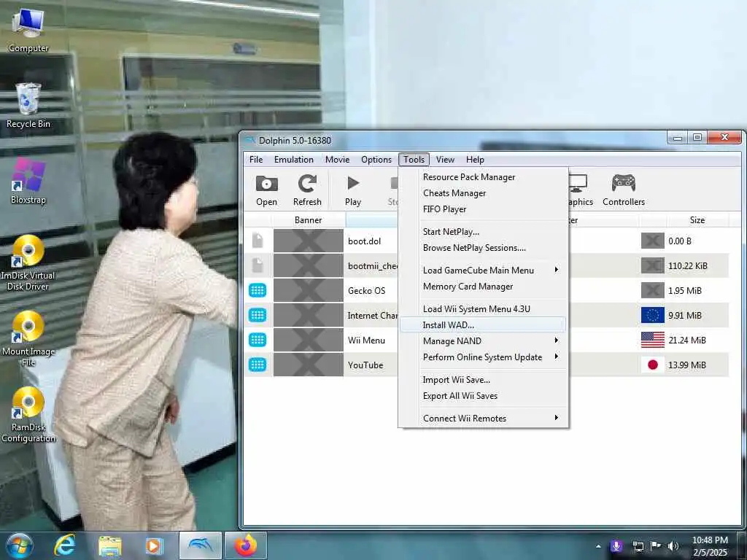Expand Perform Online System Update submenu arrow
Screen dimensions: 747x560
pyautogui.click(x=556, y=357)
